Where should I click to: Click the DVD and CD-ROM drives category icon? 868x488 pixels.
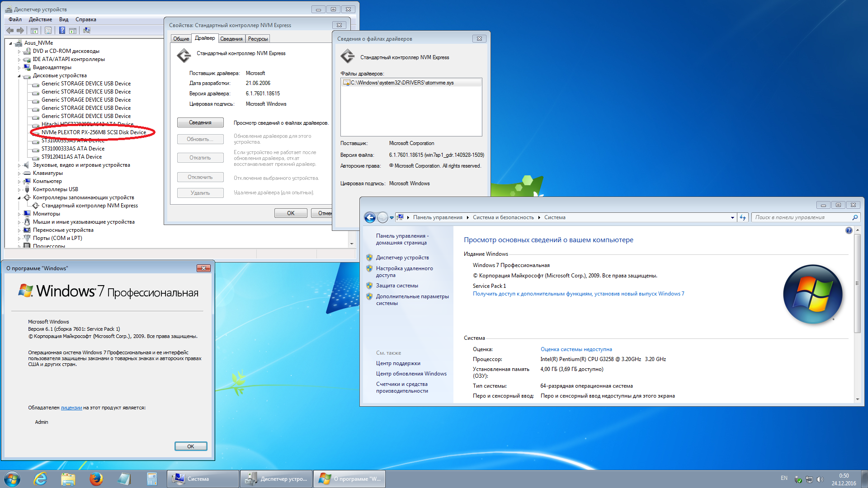[x=27, y=51]
